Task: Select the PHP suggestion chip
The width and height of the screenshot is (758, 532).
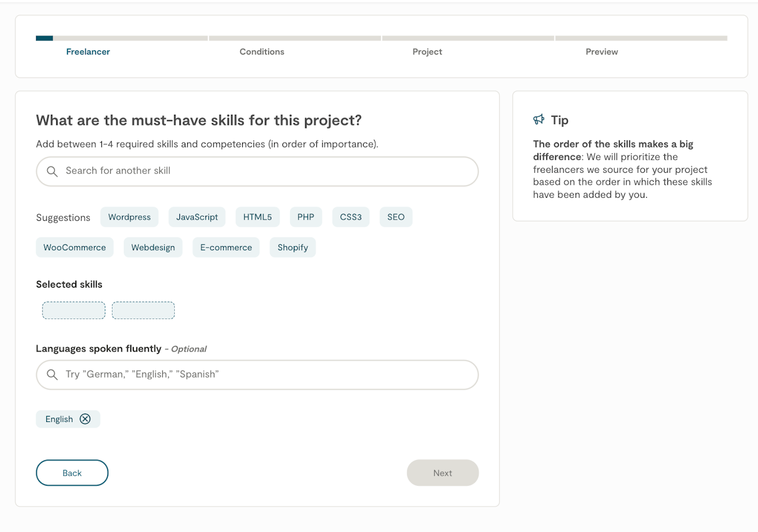Action: pyautogui.click(x=306, y=217)
